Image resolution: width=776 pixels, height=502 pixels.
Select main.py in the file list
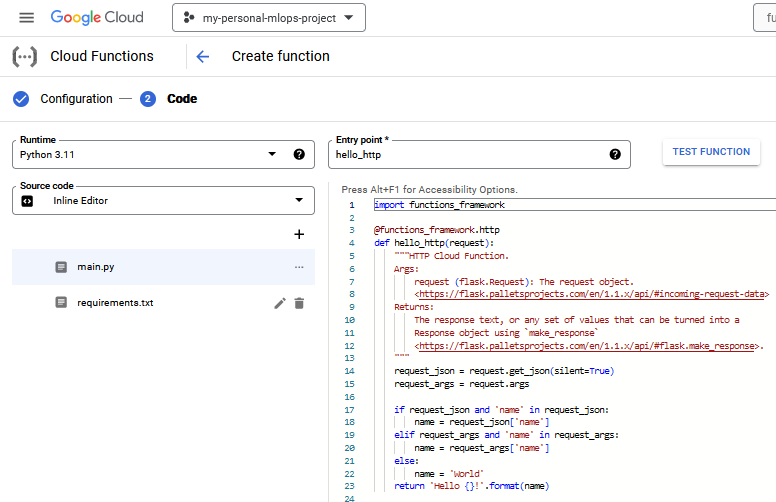(96, 267)
